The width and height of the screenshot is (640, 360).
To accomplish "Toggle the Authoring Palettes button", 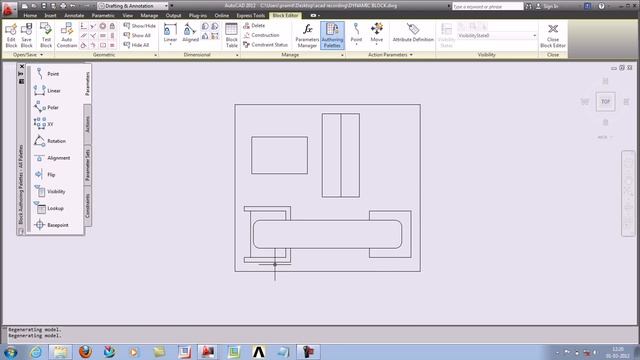I will (x=332, y=35).
